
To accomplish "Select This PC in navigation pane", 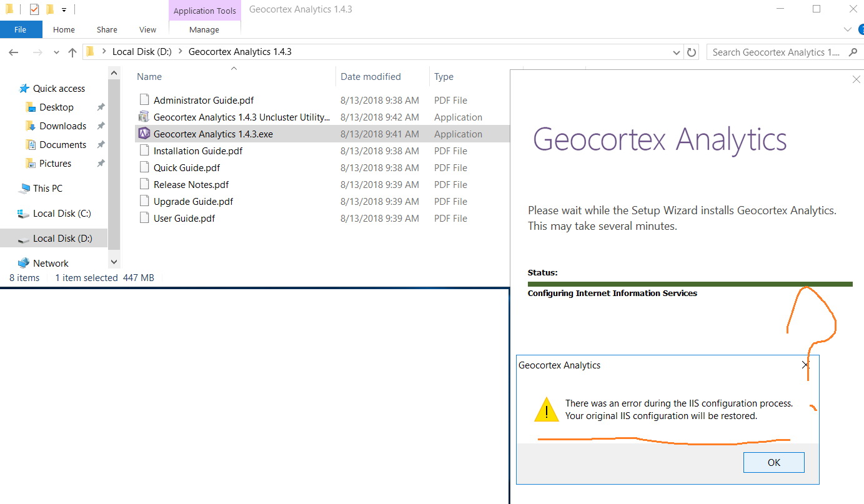I will [x=47, y=189].
